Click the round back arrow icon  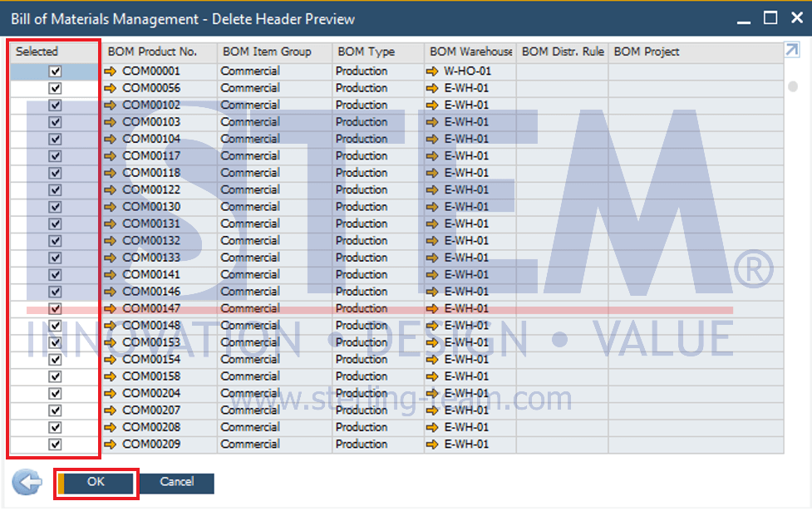click(27, 483)
